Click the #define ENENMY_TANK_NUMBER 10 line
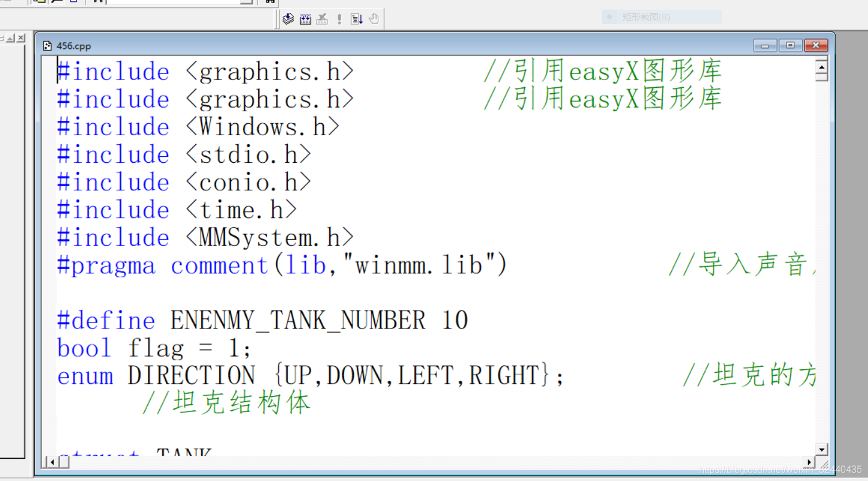 (262, 321)
